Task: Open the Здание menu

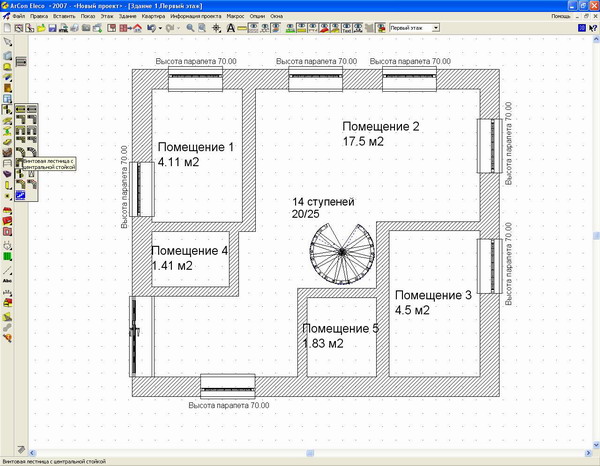Action: point(127,16)
